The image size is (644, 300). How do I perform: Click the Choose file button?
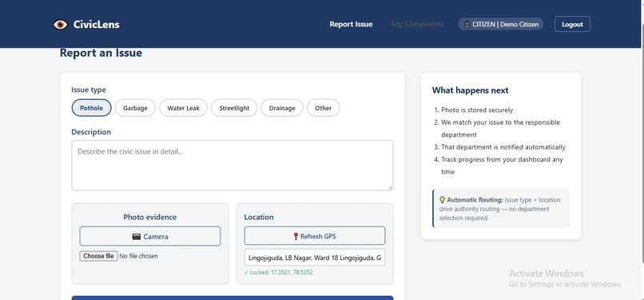click(98, 256)
